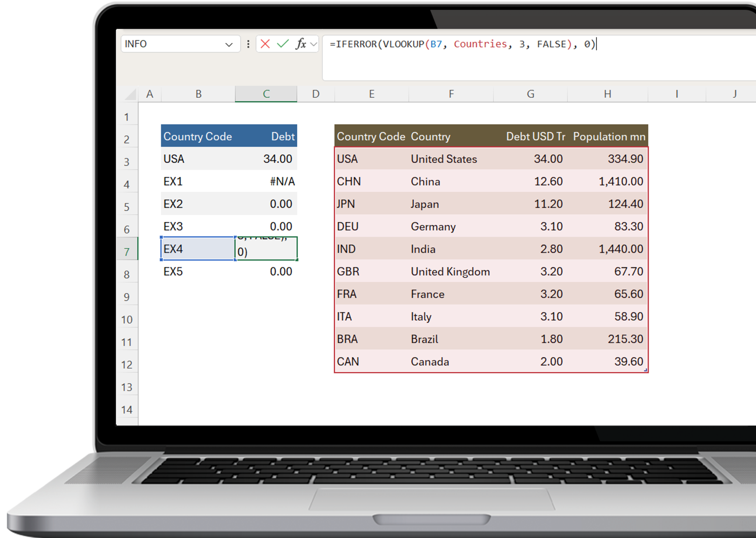Viewport: 756px width, 538px height.
Task: Expand the Name Box dropdown arrow
Action: pyautogui.click(x=229, y=44)
